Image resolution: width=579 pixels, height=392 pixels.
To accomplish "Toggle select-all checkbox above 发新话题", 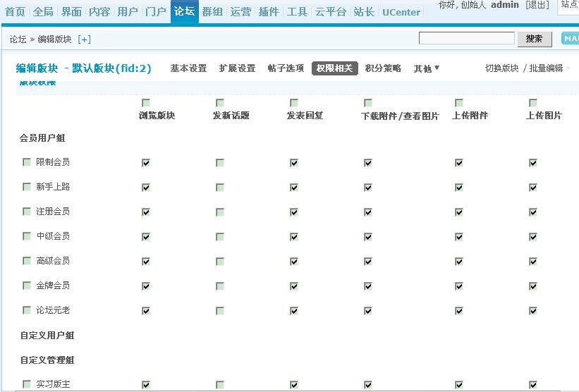I will [x=220, y=103].
